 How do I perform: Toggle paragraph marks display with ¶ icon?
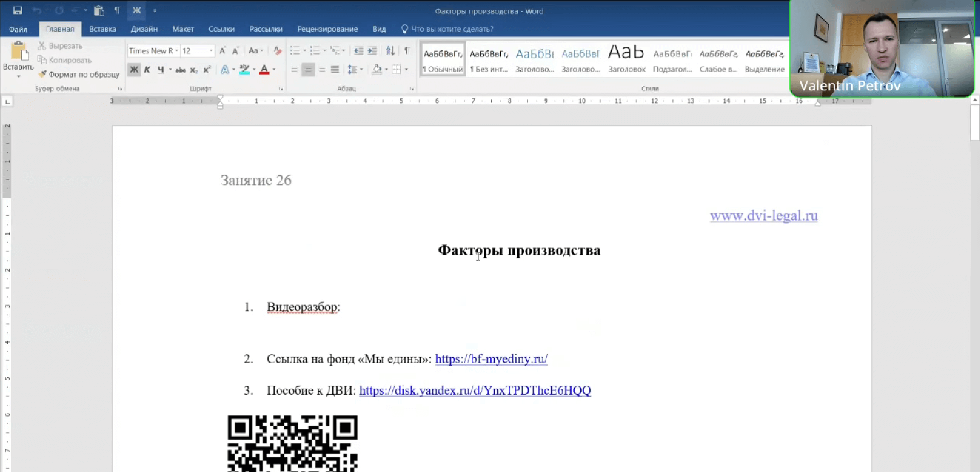point(407,50)
